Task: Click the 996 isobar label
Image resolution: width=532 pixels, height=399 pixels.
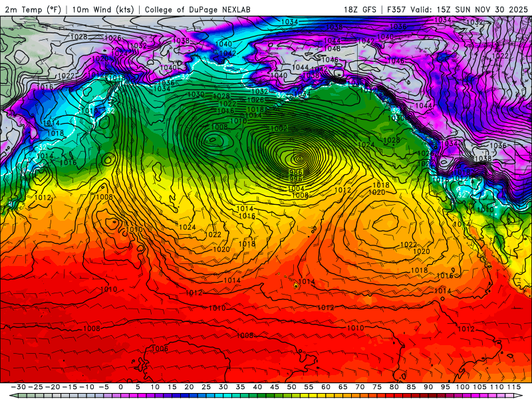Action: [x=295, y=179]
